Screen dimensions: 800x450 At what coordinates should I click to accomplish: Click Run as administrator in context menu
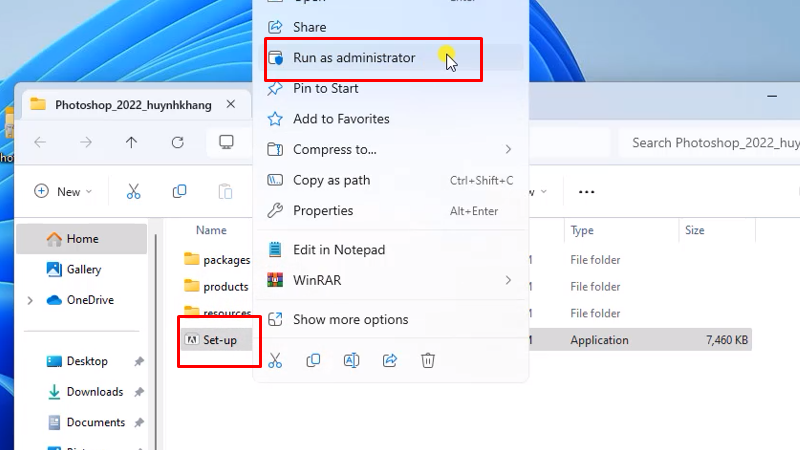[354, 58]
